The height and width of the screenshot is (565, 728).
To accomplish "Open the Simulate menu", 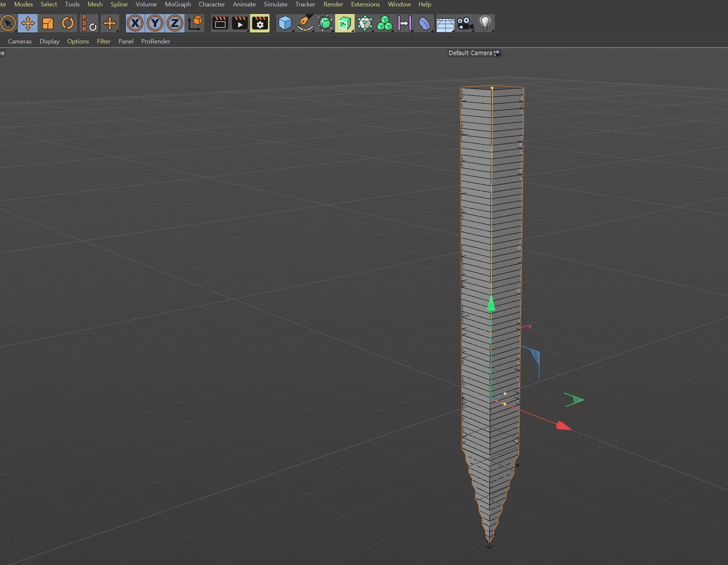I will coord(275,4).
